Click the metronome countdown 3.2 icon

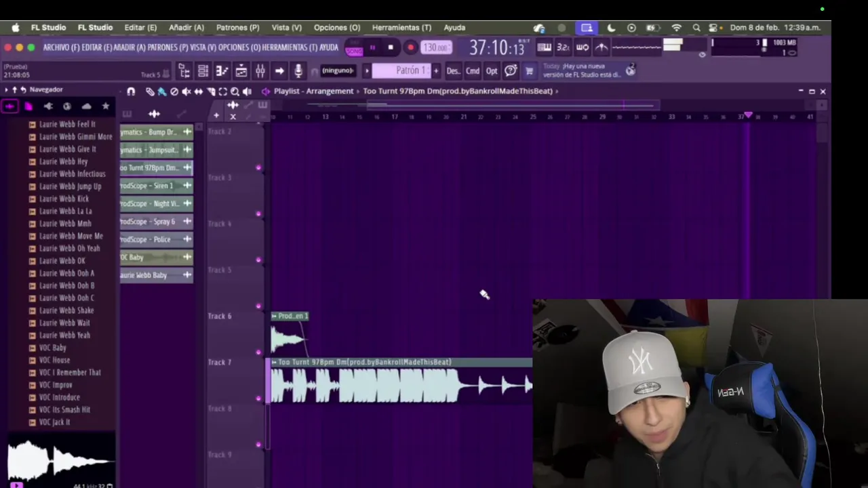563,47
